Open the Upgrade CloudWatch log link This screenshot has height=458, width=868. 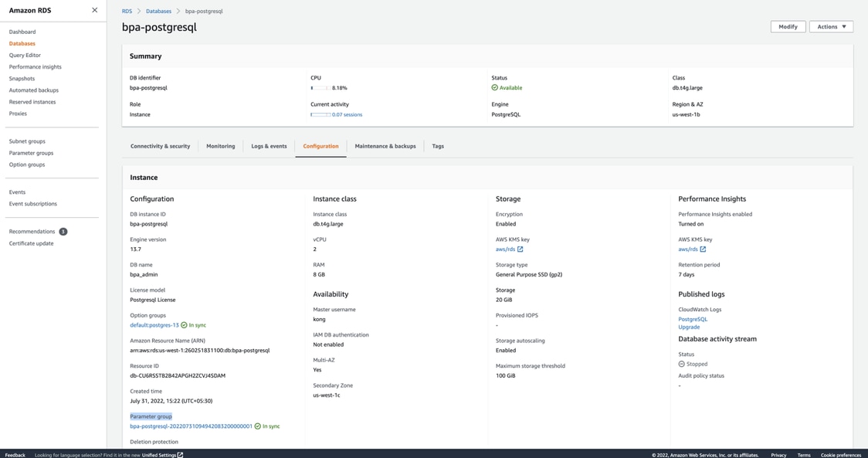689,327
